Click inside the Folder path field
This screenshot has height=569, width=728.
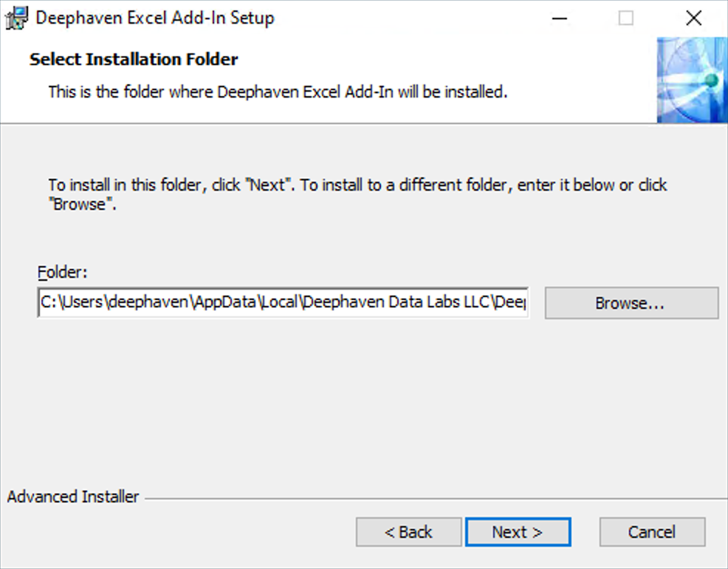coord(284,302)
